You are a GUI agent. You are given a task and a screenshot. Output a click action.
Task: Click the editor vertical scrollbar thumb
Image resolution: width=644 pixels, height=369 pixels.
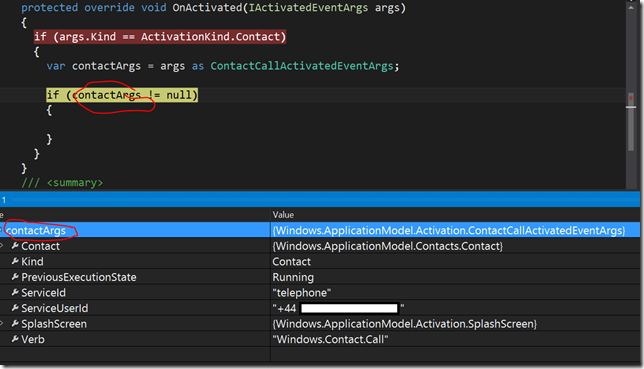[x=631, y=121]
